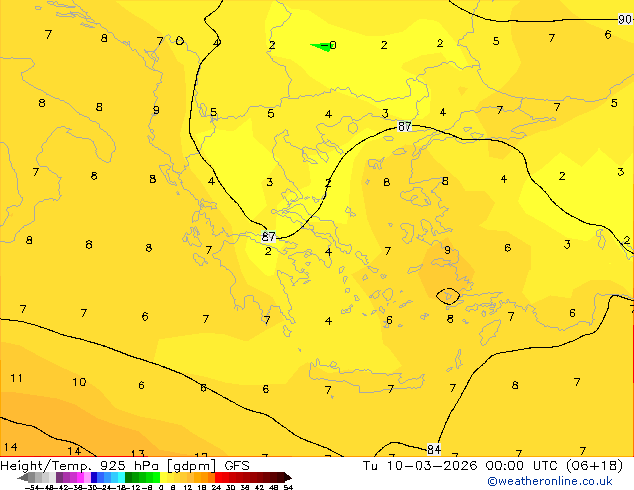The height and width of the screenshot is (490, 634).
Task: Select the yellow legend swatch
Action: click(163, 477)
